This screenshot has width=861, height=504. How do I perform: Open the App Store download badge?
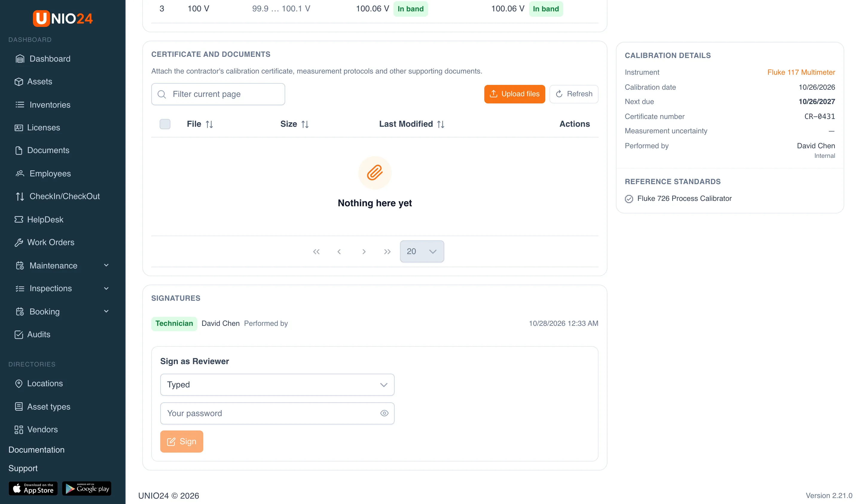pyautogui.click(x=33, y=489)
